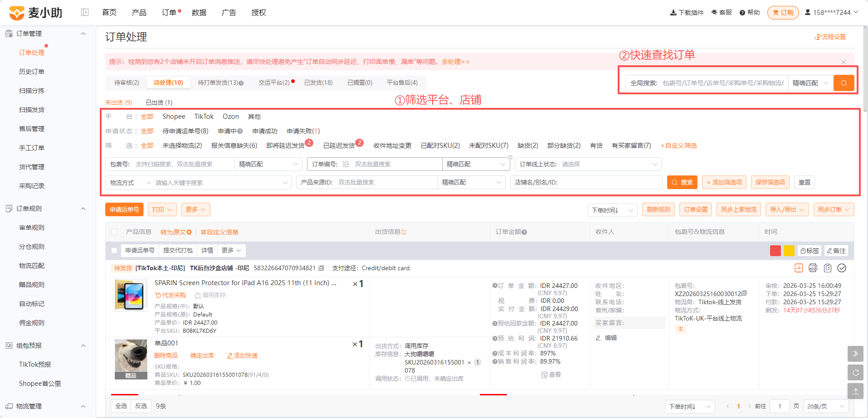Screen dimensions: 868x418
Task: Click gear icon next to 转为原文
Action: tap(189, 232)
